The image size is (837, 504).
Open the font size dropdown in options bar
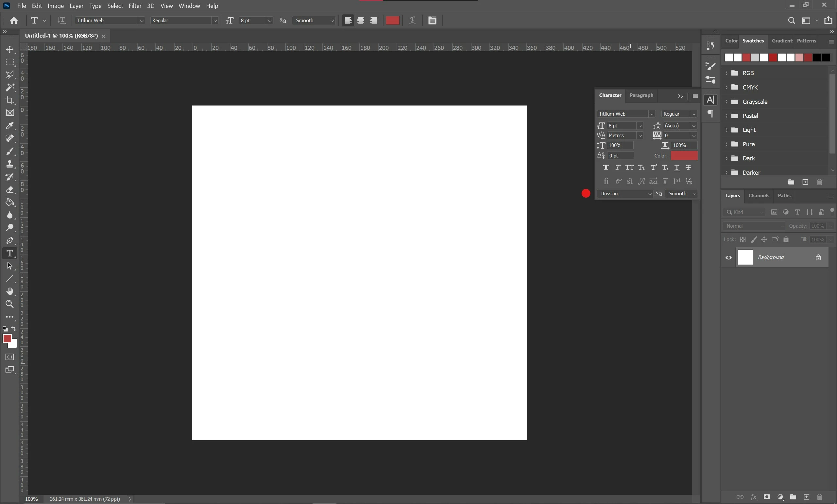click(270, 21)
